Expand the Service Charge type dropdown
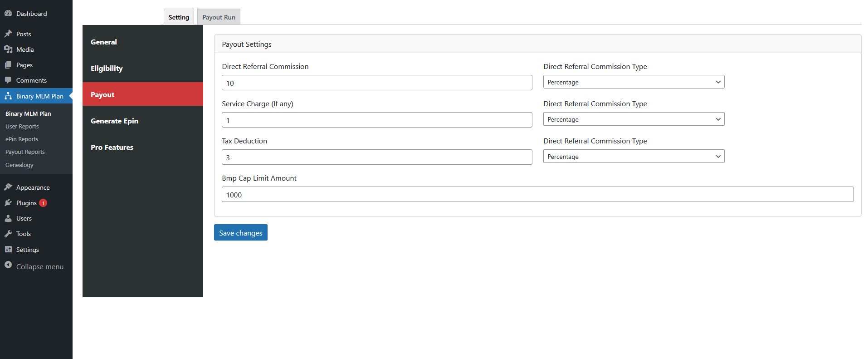This screenshot has height=359, width=868. 634,119
